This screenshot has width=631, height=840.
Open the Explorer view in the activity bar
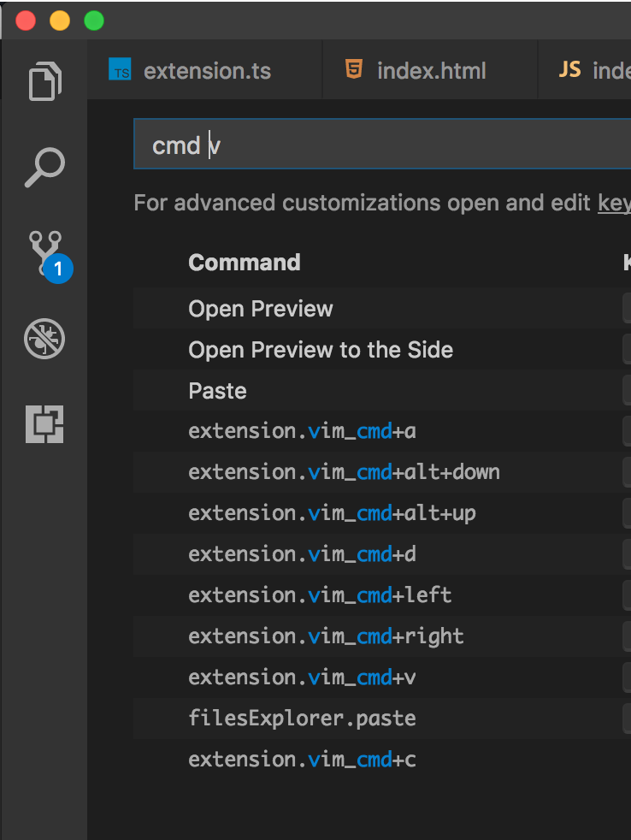click(44, 82)
